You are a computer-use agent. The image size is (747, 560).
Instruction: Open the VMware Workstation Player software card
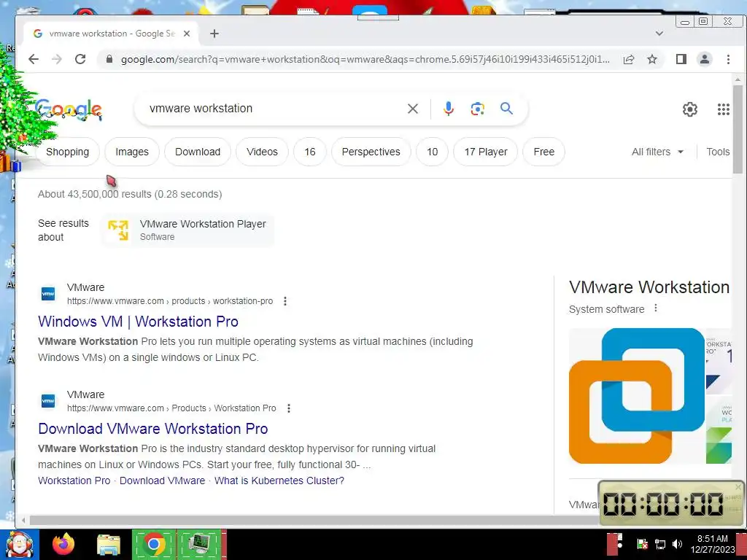click(187, 230)
